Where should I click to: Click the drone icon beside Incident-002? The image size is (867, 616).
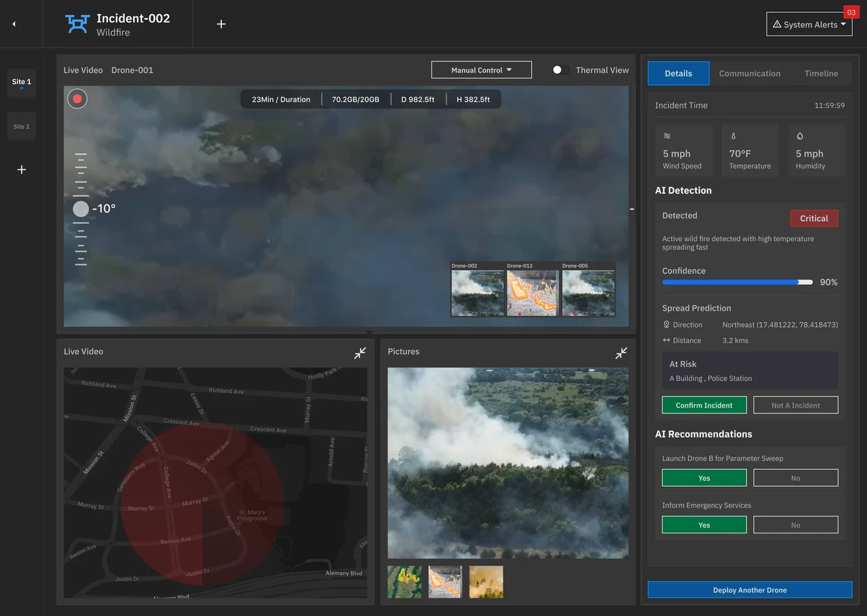tap(77, 24)
